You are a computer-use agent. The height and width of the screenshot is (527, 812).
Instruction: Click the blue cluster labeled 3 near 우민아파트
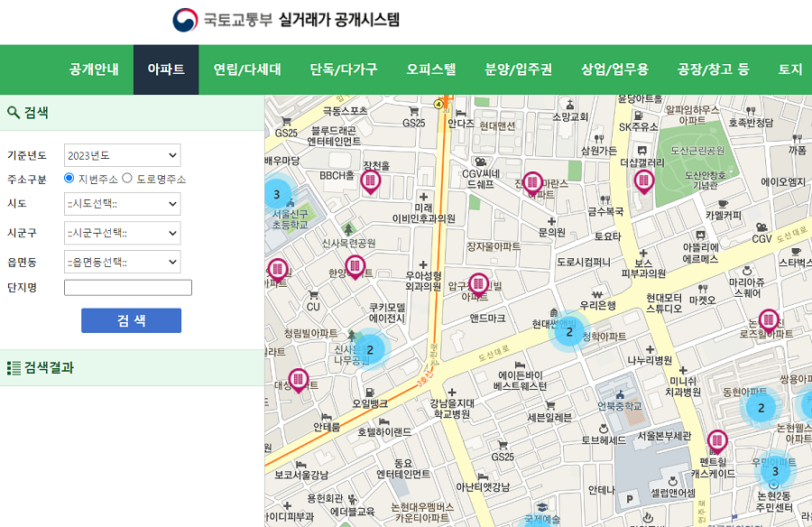click(x=774, y=470)
